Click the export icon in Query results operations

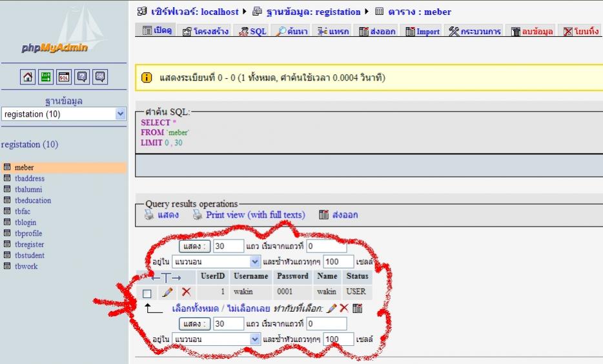point(324,214)
